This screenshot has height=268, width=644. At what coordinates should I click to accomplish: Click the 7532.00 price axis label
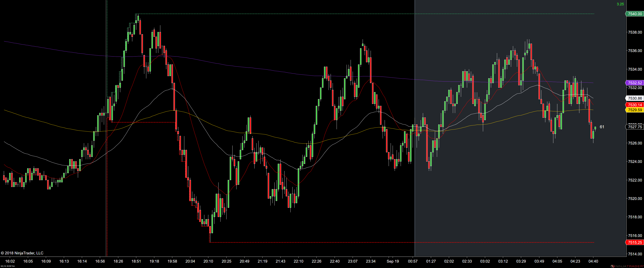point(635,88)
